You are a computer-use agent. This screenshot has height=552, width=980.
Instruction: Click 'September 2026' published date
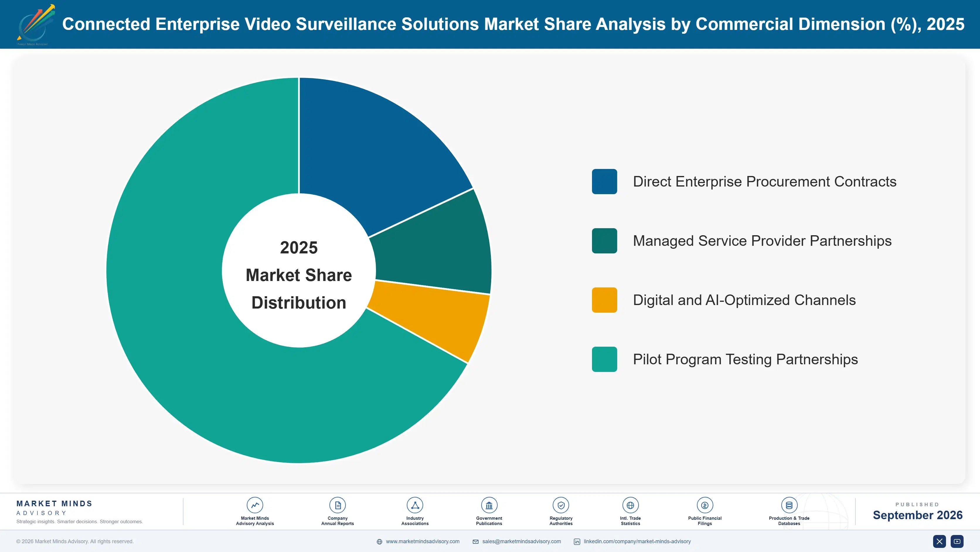pos(918,515)
